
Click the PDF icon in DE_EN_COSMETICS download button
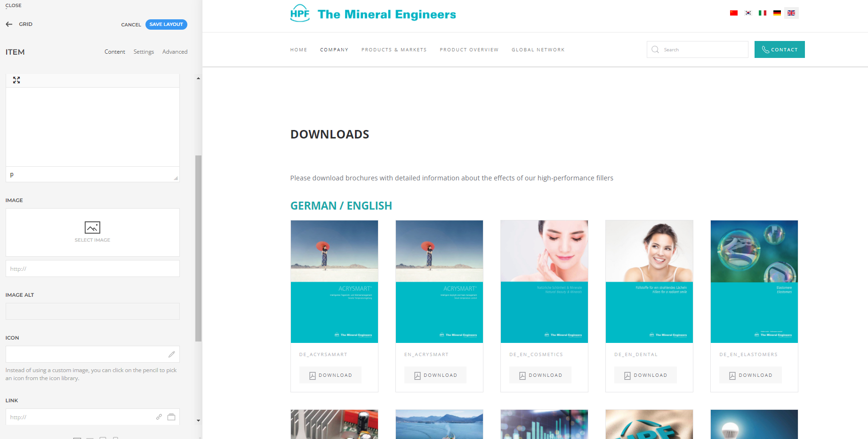(522, 375)
